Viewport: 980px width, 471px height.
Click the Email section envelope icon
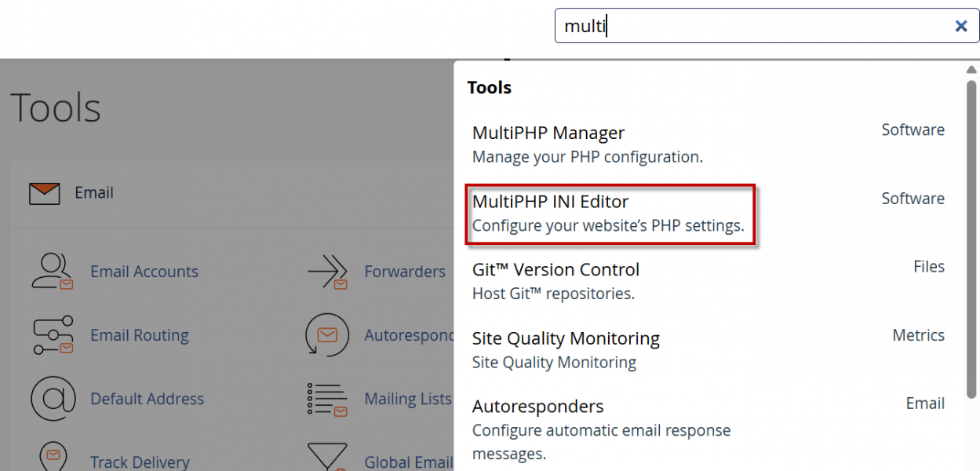(x=44, y=193)
